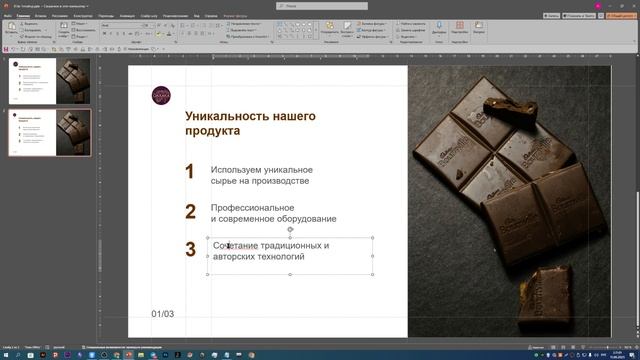The height and width of the screenshot is (360, 640).
Task: Open Text Direction (Направление текста) dropdown
Action: pyautogui.click(x=245, y=24)
